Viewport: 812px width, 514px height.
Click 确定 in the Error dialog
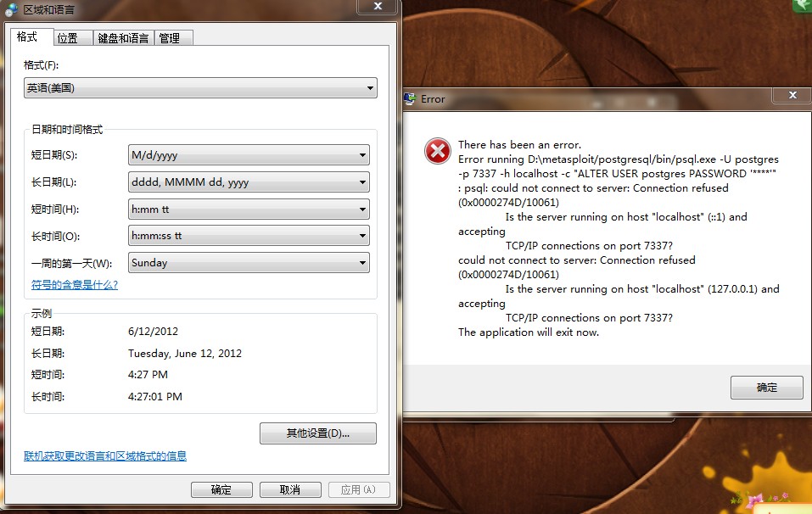click(x=766, y=388)
